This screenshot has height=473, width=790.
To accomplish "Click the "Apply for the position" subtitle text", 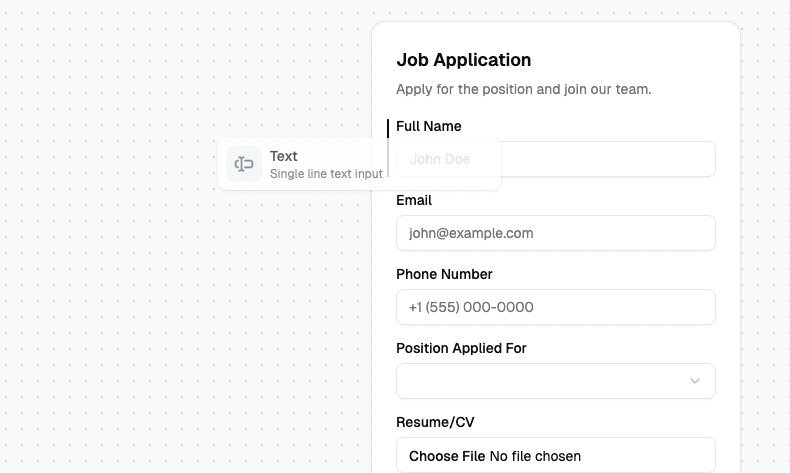I will pyautogui.click(x=523, y=89).
